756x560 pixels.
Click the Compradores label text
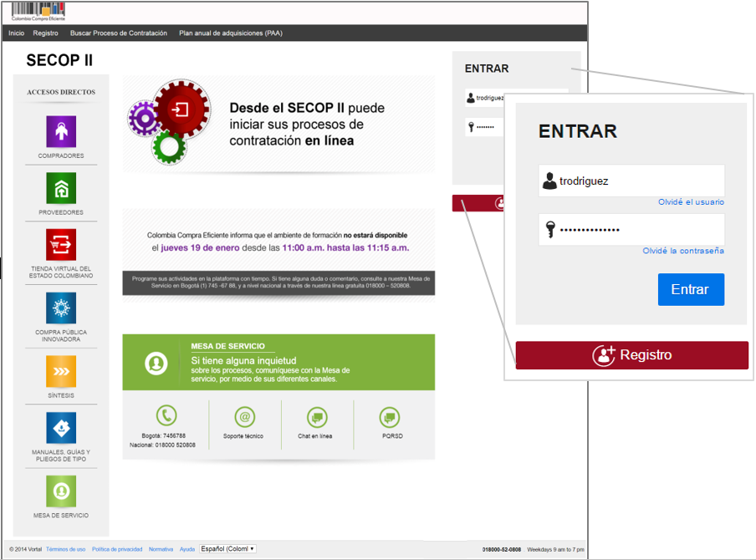pyautogui.click(x=61, y=155)
